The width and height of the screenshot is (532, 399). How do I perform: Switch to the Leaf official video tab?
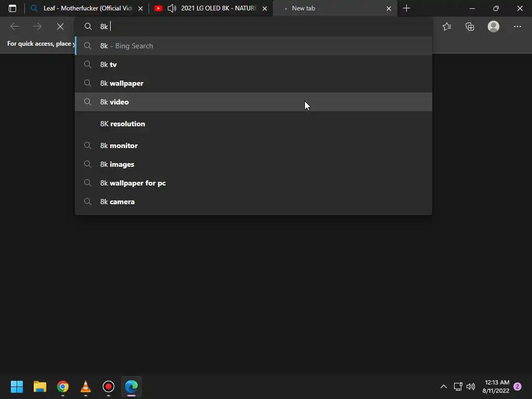pos(87,8)
